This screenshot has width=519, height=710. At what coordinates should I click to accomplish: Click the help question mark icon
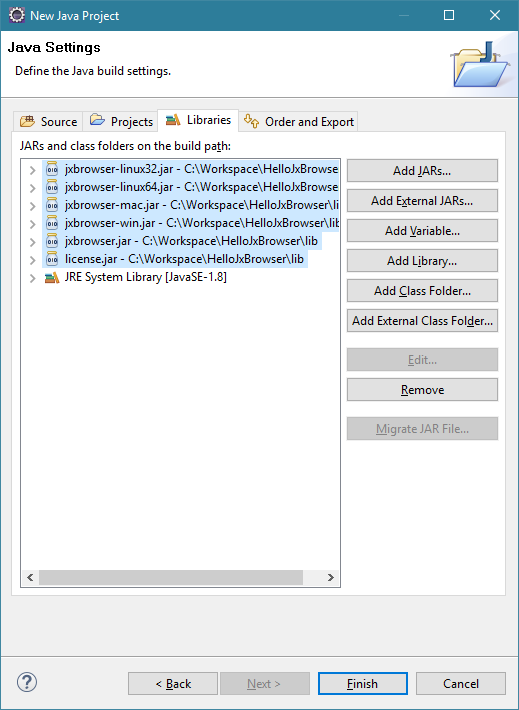[27, 682]
